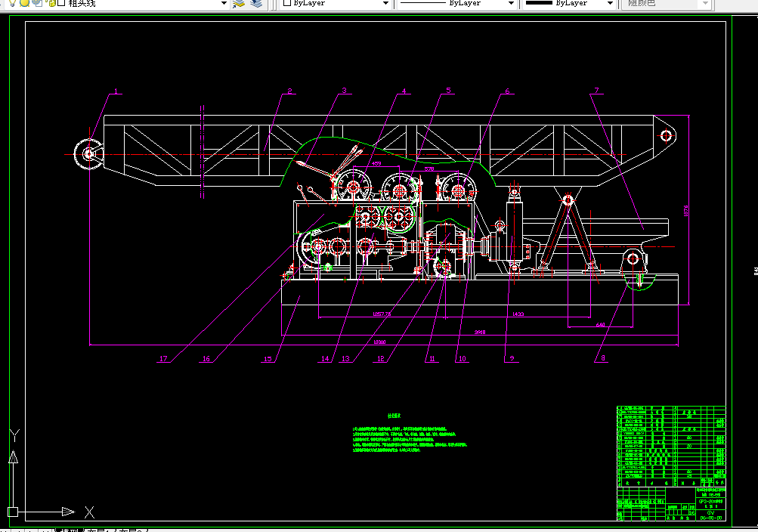Image resolution: width=758 pixels, height=532 pixels.
Task: Click the Layer Previous icon
Action: [255, 5]
